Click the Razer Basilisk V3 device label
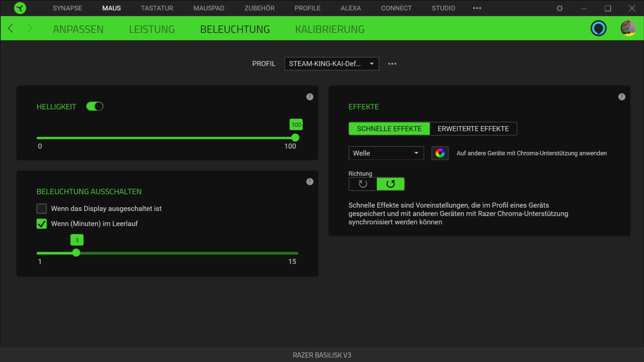644x362 pixels. tap(322, 355)
